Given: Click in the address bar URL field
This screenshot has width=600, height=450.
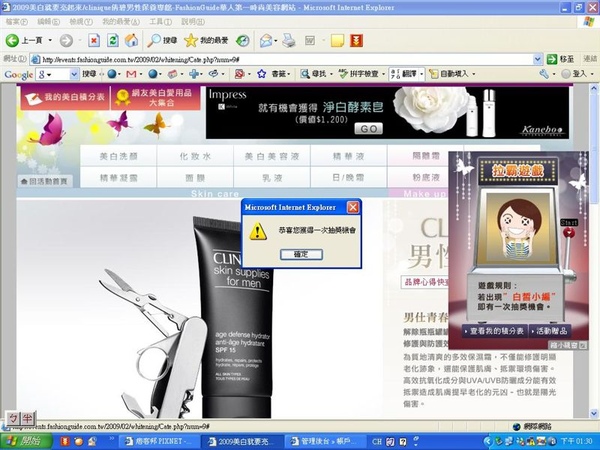Looking at the screenshot, I should 281,59.
